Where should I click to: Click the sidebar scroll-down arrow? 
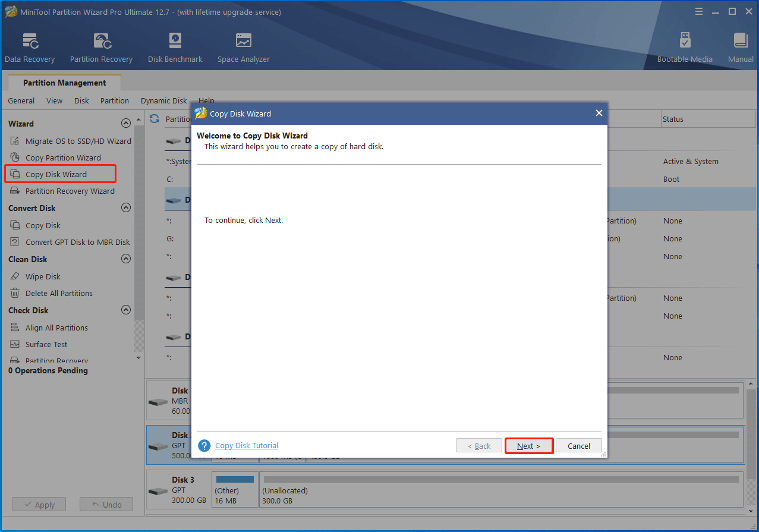tap(138, 357)
